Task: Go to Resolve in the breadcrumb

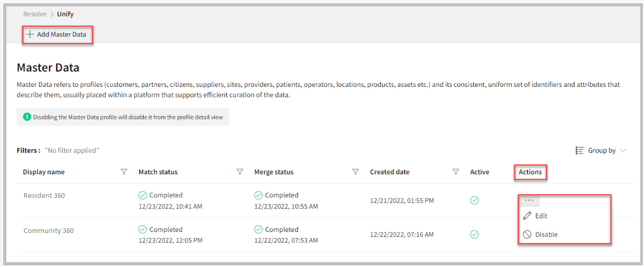Action: [35, 14]
